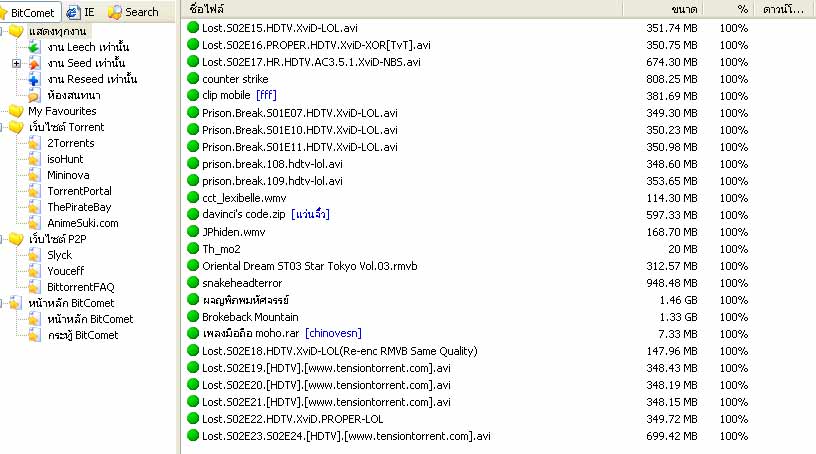Screen dimensions: 816x454
Task: Select Prison.Break.S01E11.HDTV.XviD-LOL.avi row
Action: (499, 147)
